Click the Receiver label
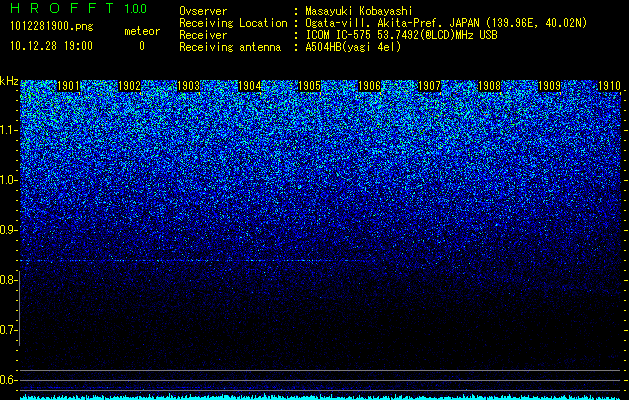The image size is (629, 400). click(203, 35)
